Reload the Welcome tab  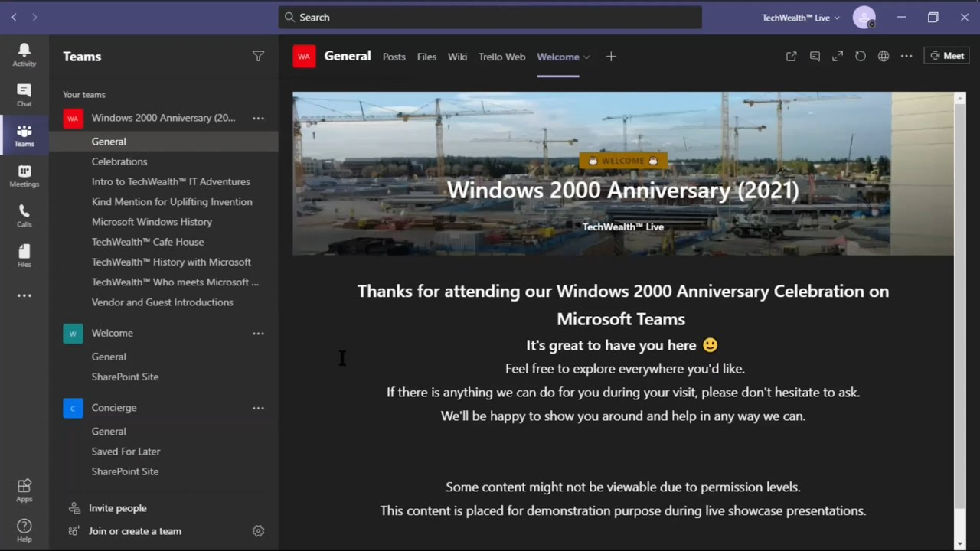point(861,56)
